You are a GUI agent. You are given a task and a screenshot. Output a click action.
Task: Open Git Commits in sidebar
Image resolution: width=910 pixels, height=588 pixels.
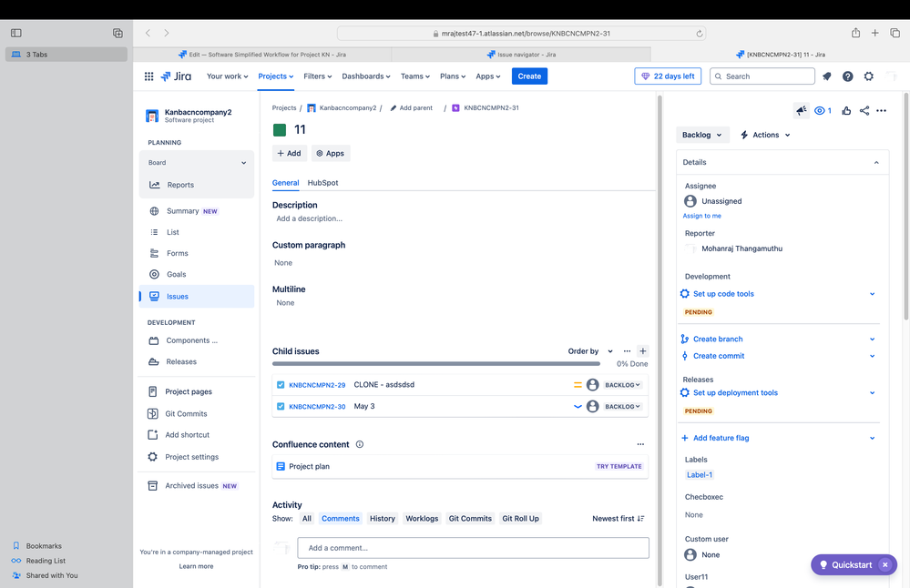[x=186, y=413]
